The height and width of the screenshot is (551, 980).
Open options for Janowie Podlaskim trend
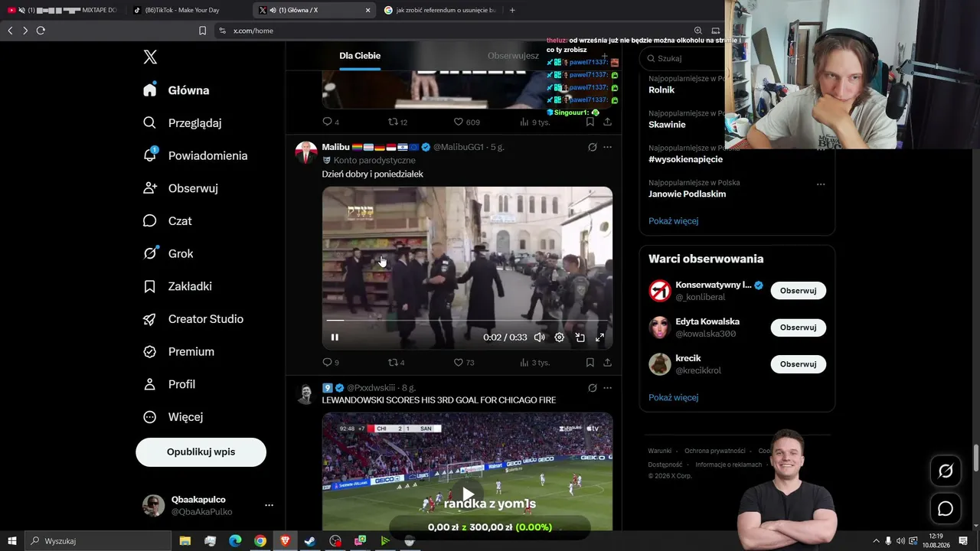point(821,184)
